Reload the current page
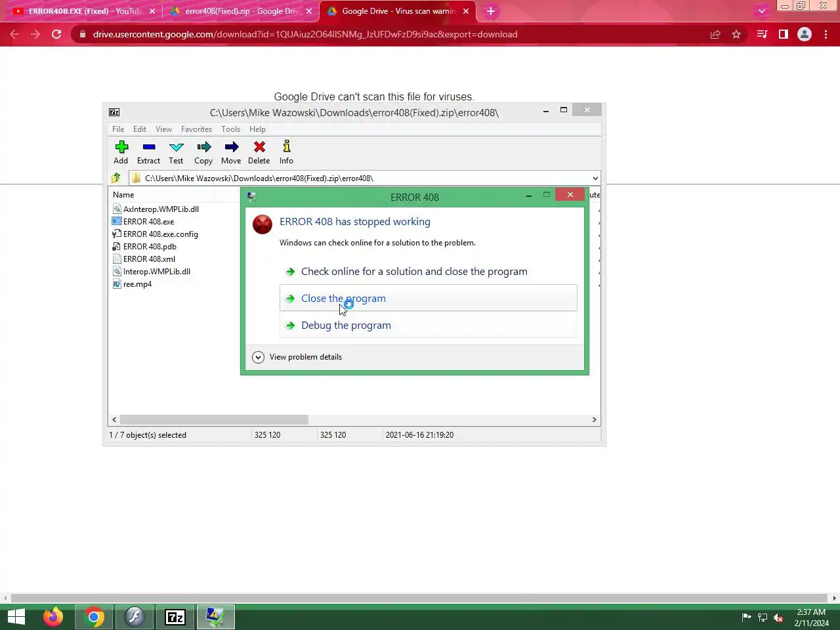Screen dimensions: 840x630 click(56, 34)
